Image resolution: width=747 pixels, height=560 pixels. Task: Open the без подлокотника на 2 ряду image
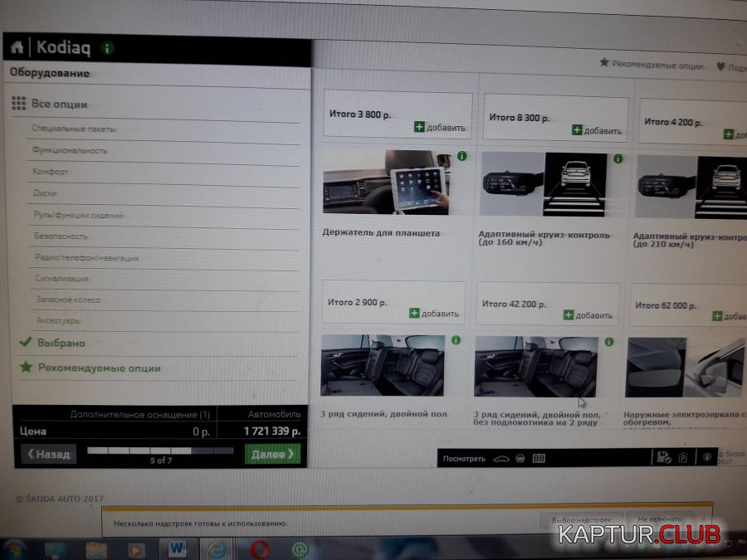coord(536,366)
